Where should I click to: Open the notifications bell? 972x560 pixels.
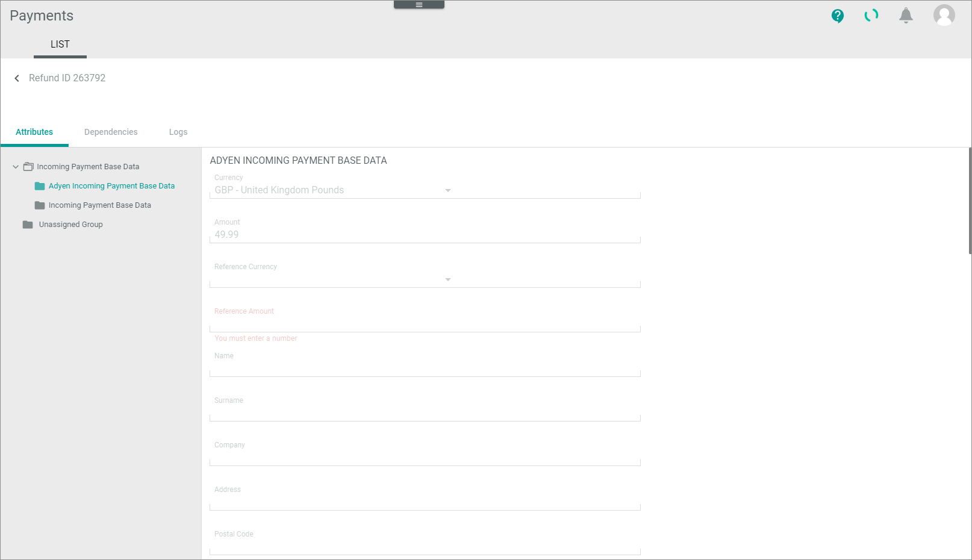coord(906,16)
